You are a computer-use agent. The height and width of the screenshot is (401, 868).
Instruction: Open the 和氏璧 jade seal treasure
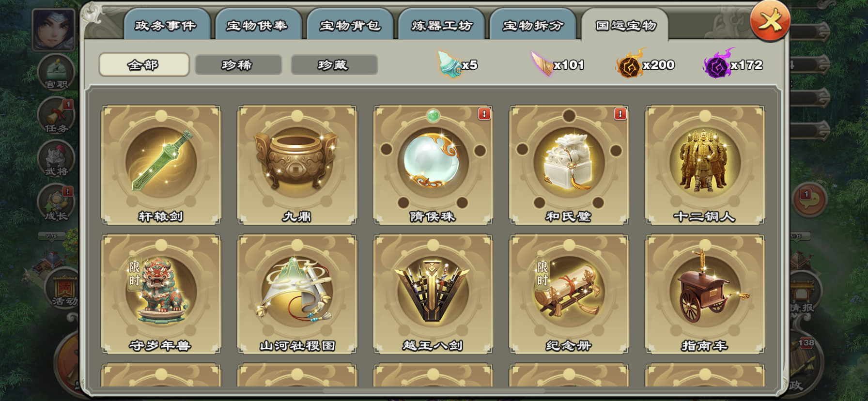coord(569,165)
